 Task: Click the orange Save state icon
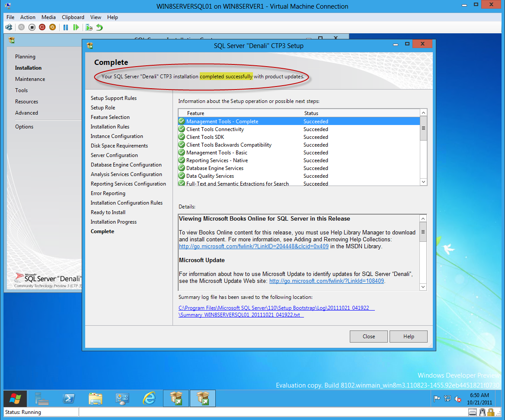pos(52,27)
